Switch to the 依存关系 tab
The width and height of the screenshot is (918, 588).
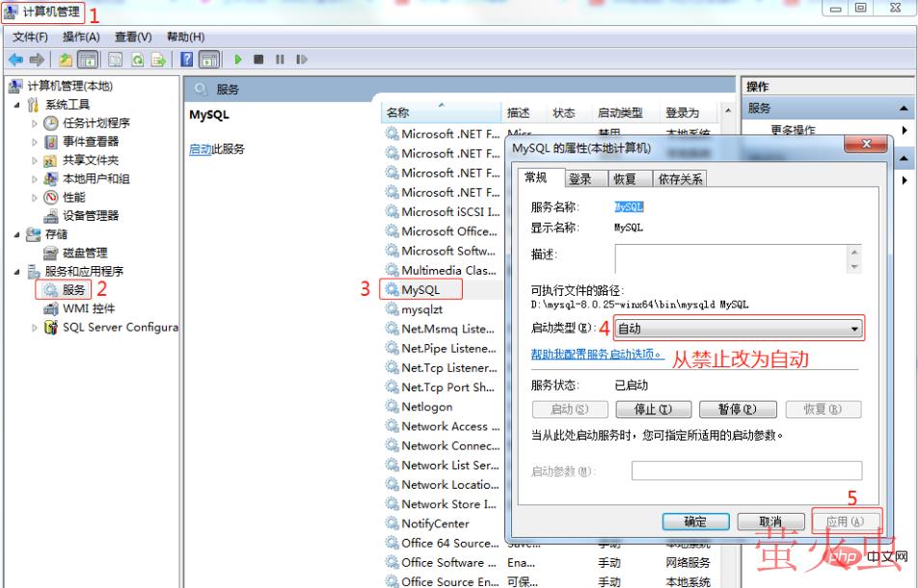[680, 179]
